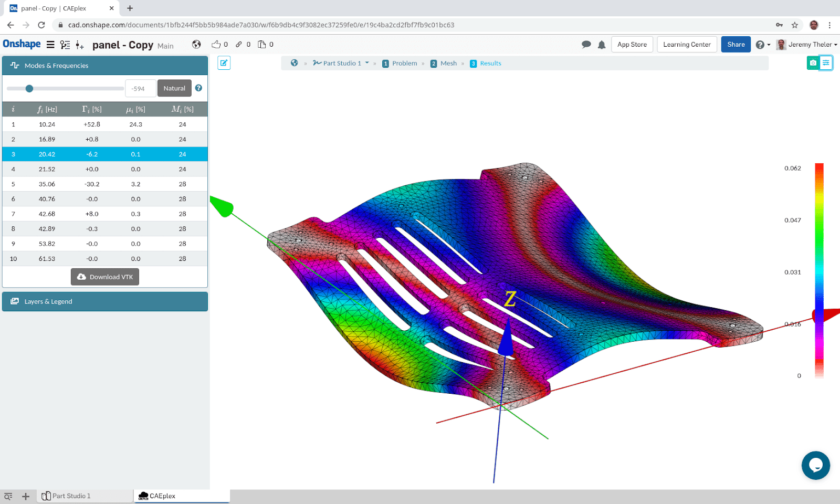Click the blue Share button
This screenshot has width=840, height=504.
pos(736,45)
